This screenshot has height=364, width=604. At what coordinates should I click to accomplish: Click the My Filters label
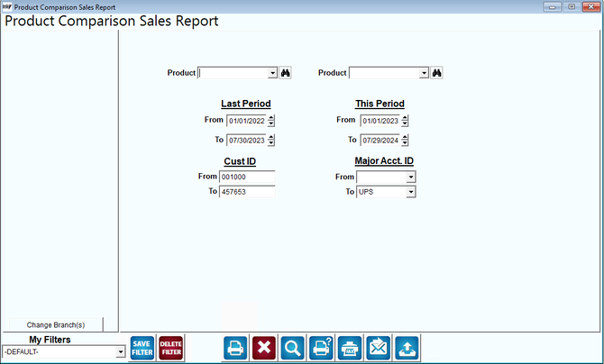click(x=50, y=340)
